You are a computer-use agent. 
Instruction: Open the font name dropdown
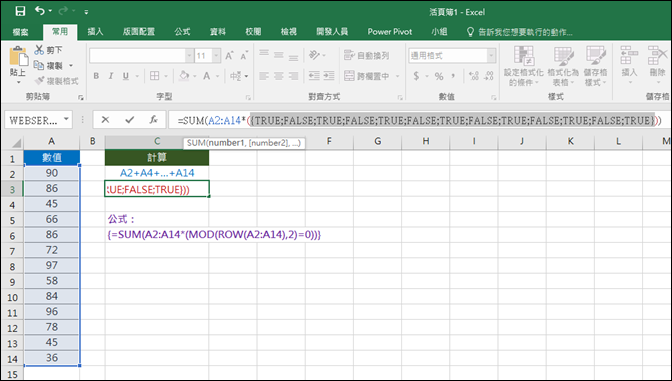(x=189, y=56)
